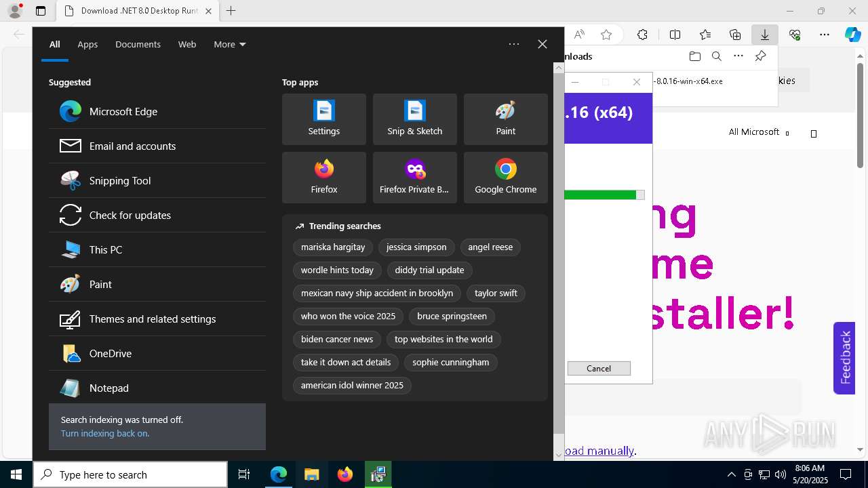Select Check for updates suggestion

click(157, 215)
